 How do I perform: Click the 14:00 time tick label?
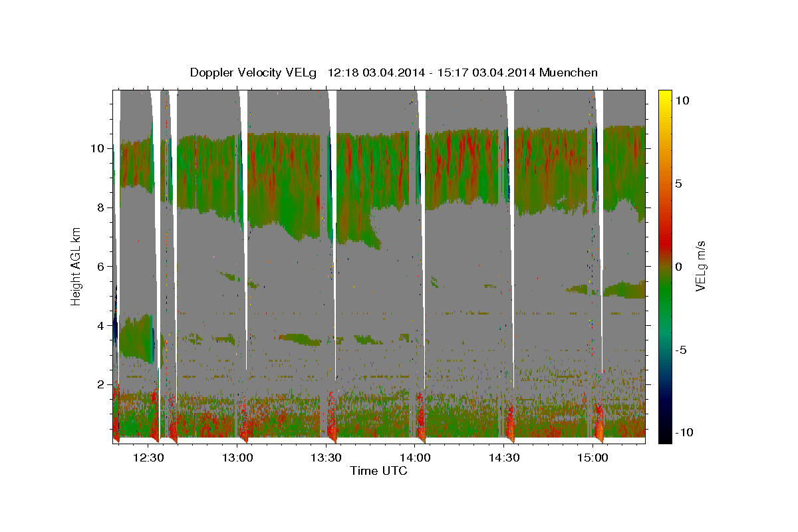click(x=415, y=458)
